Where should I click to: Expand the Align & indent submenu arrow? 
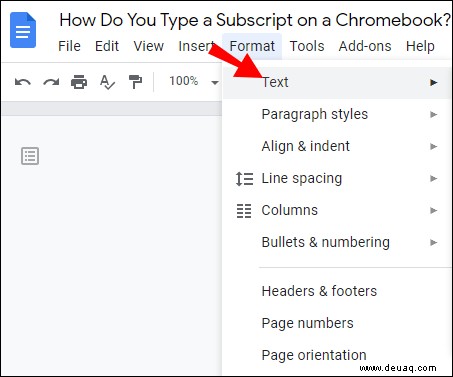click(433, 146)
